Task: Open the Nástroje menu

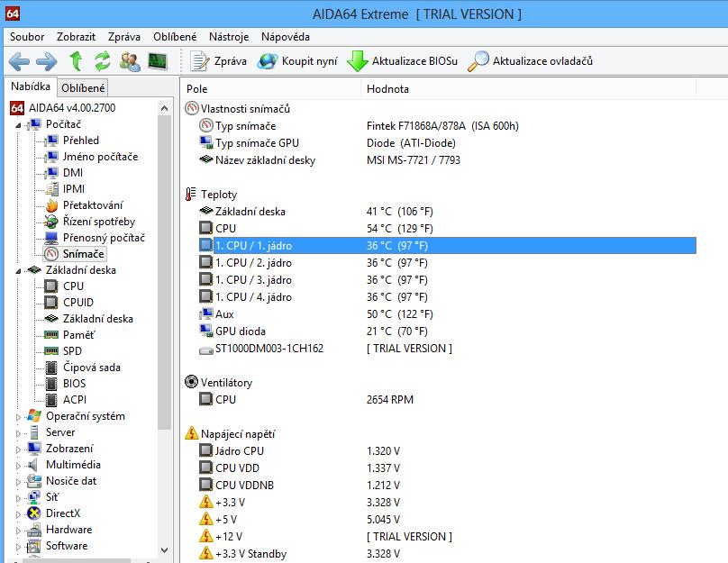Action: coord(229,37)
